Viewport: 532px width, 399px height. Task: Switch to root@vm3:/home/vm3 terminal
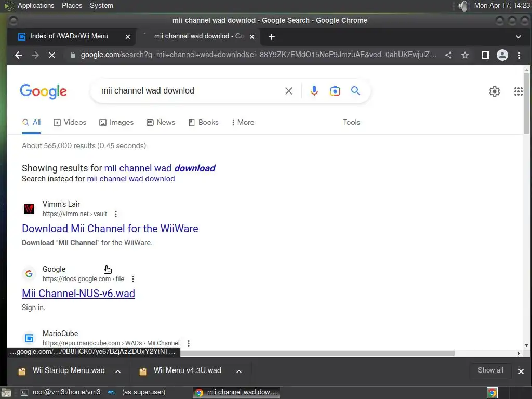coord(61,393)
